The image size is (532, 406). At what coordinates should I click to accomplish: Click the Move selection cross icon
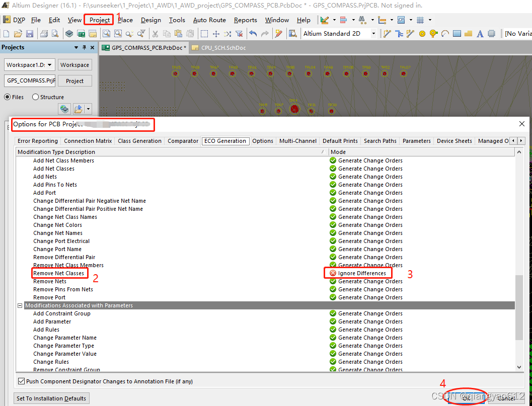(x=216, y=34)
